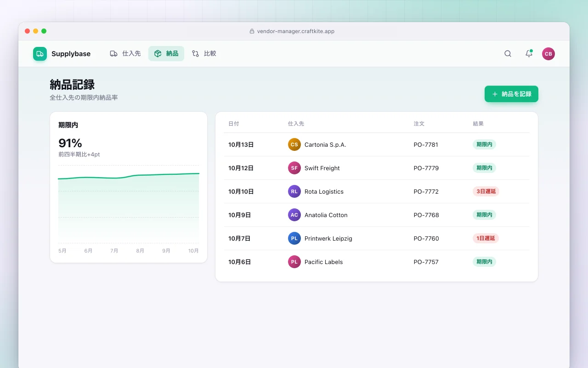Click the 1日遅延 status badge
Viewport: 588px width, 368px height.
coord(486,238)
